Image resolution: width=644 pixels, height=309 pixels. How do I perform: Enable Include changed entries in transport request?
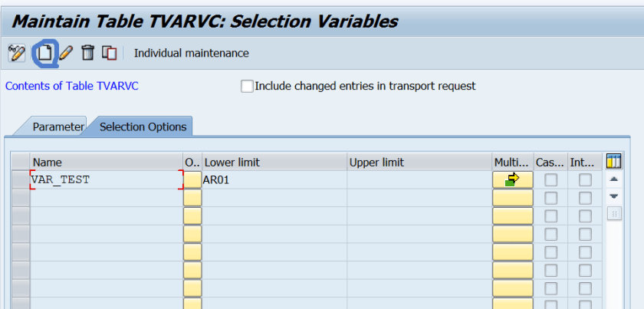click(247, 86)
